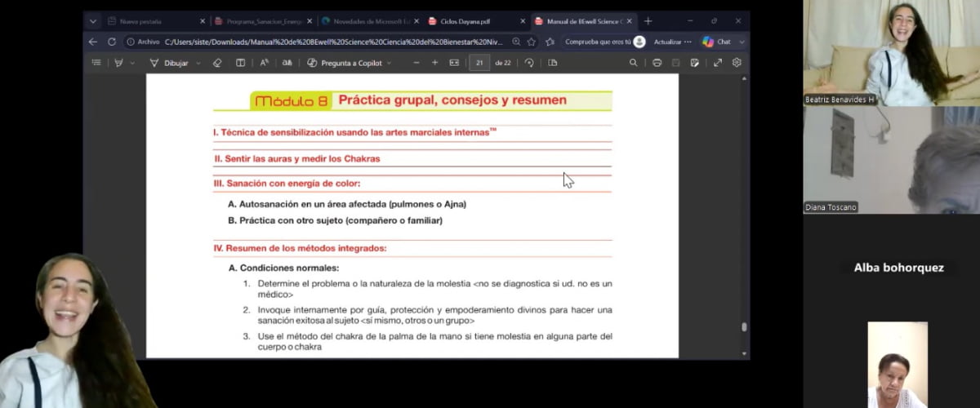980x408 pixels.
Task: Zoom in with the plus icon
Action: click(434, 63)
